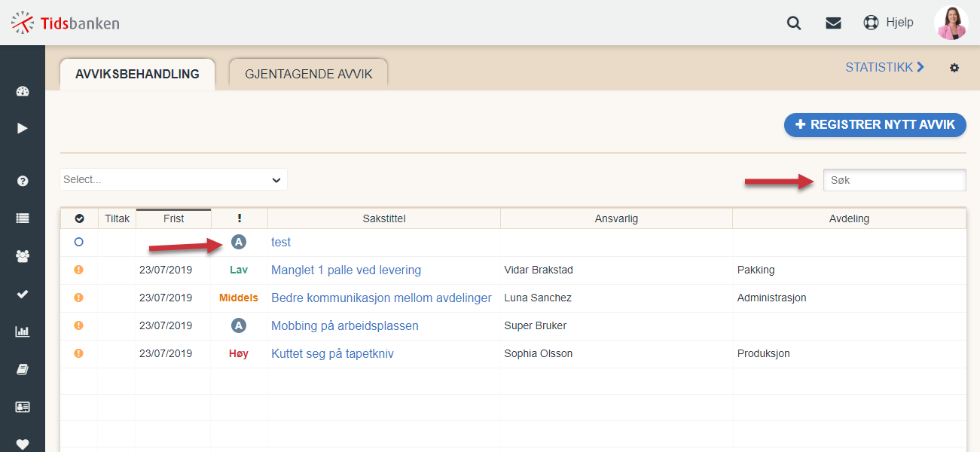Click the Pakking department cell

pyautogui.click(x=756, y=270)
